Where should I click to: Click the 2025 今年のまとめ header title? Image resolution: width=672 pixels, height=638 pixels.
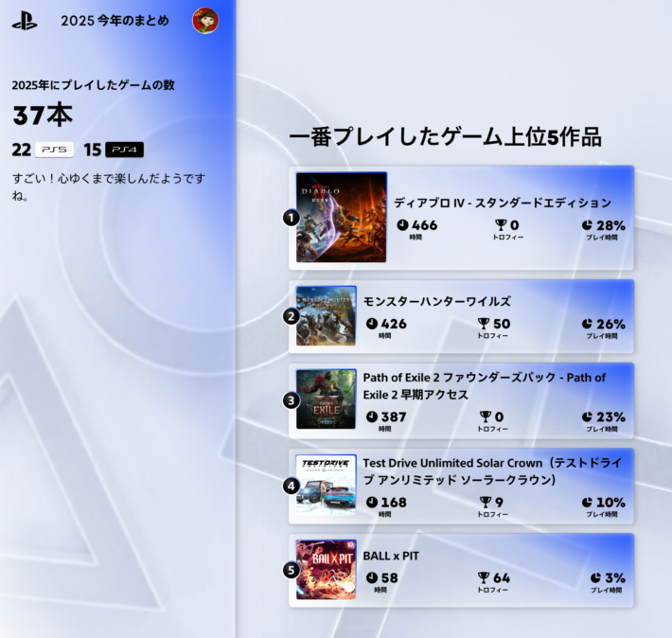pos(115,21)
